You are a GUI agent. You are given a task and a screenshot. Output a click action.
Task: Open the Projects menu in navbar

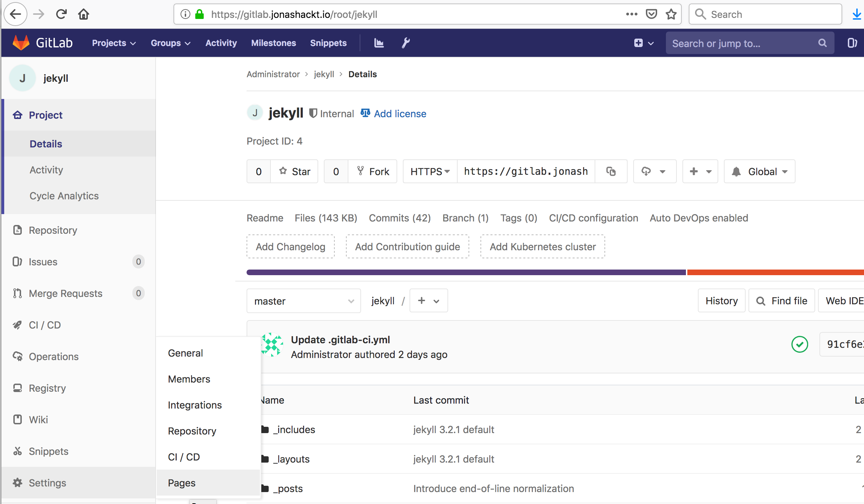pyautogui.click(x=113, y=43)
